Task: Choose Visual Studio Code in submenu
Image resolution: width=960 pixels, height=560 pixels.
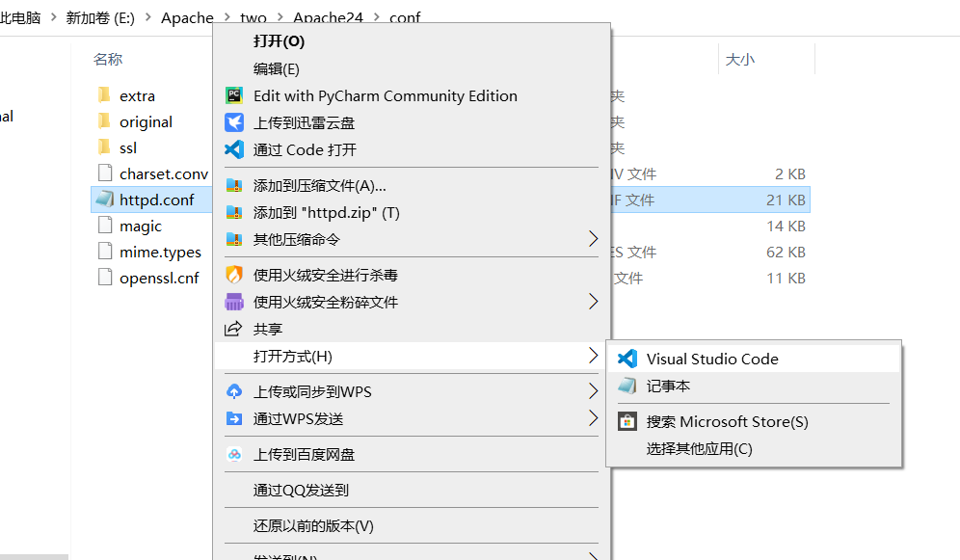Action: click(713, 358)
